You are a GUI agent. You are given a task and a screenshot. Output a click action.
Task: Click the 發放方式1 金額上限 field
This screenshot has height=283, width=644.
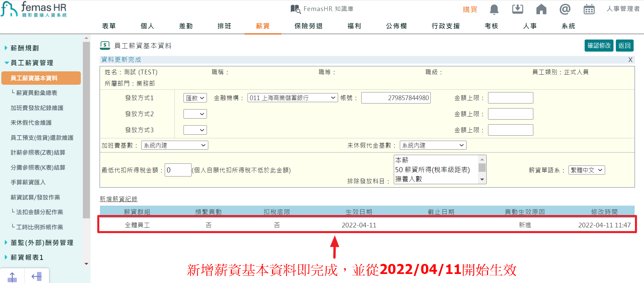point(511,98)
